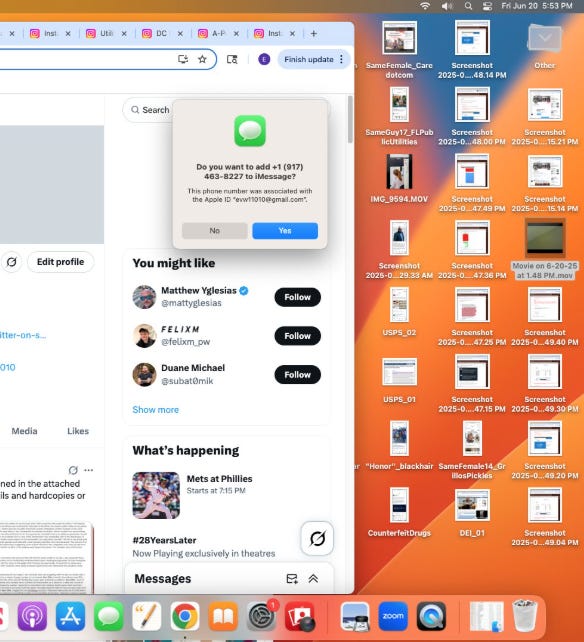Open Chrome profile avatar E
584x642 pixels.
point(264,59)
